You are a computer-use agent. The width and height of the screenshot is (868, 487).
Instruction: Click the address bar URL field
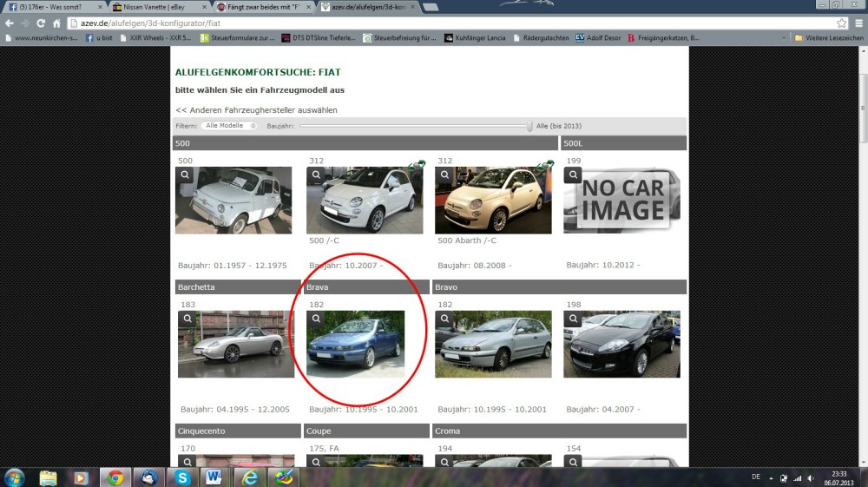[434, 23]
